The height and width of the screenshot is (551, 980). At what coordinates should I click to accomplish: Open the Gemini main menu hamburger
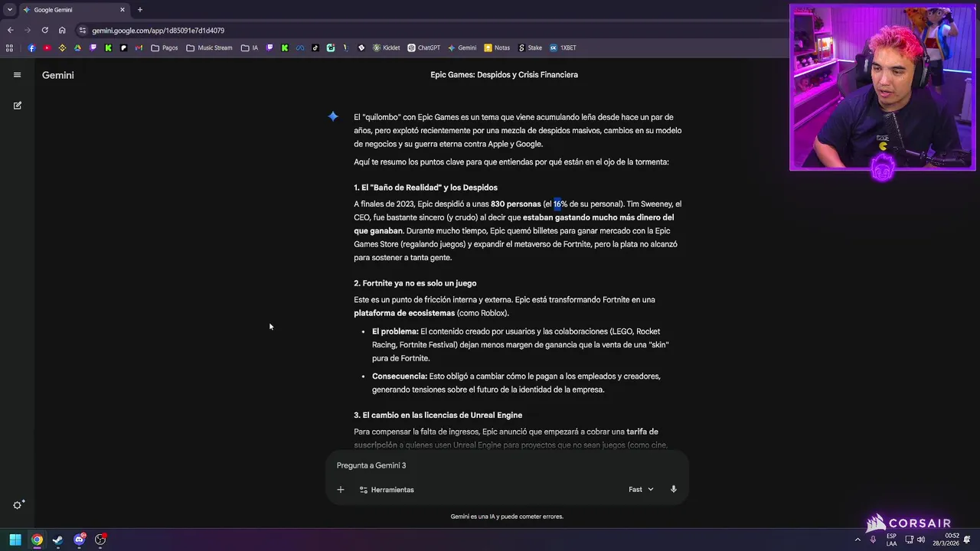[x=17, y=75]
